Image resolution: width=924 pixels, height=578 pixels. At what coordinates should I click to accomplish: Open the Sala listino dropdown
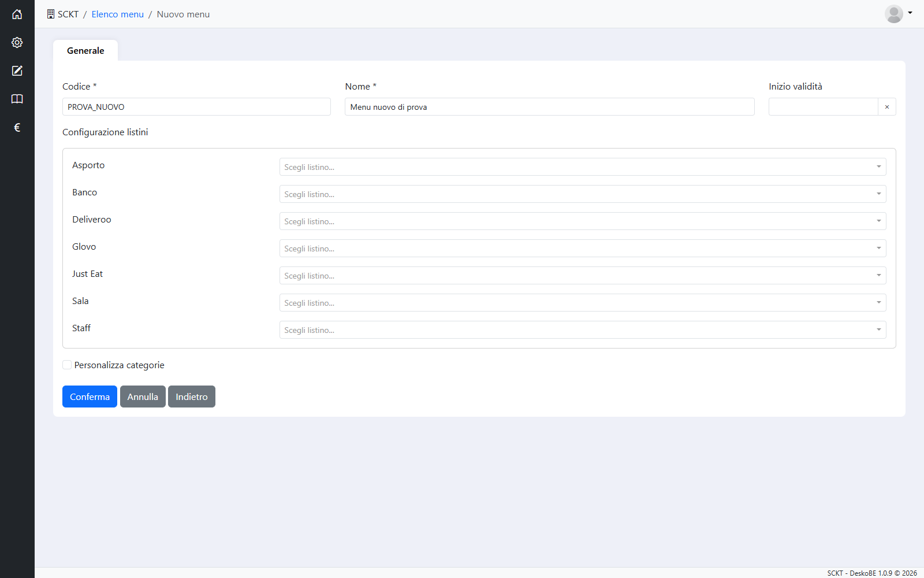[583, 303]
